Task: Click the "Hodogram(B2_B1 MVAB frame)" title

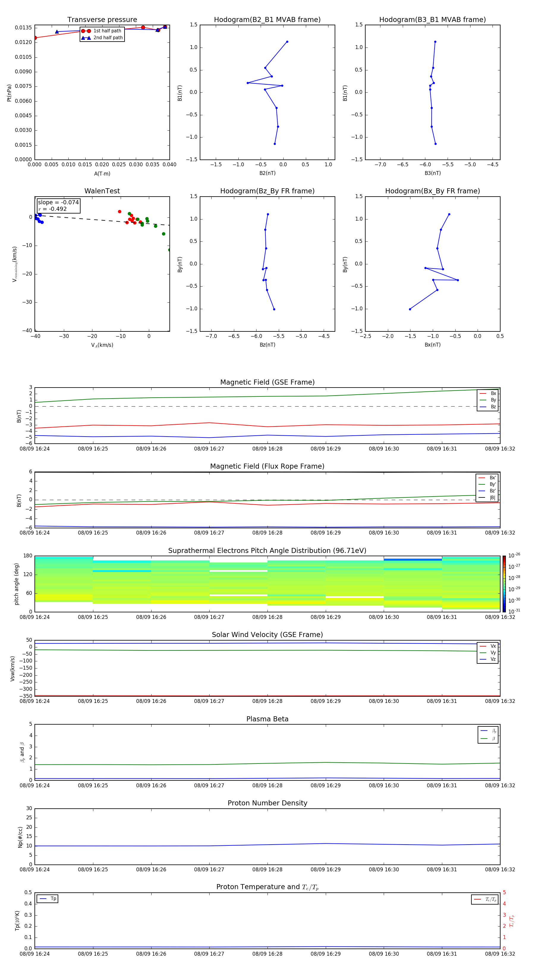Action: pos(267,20)
